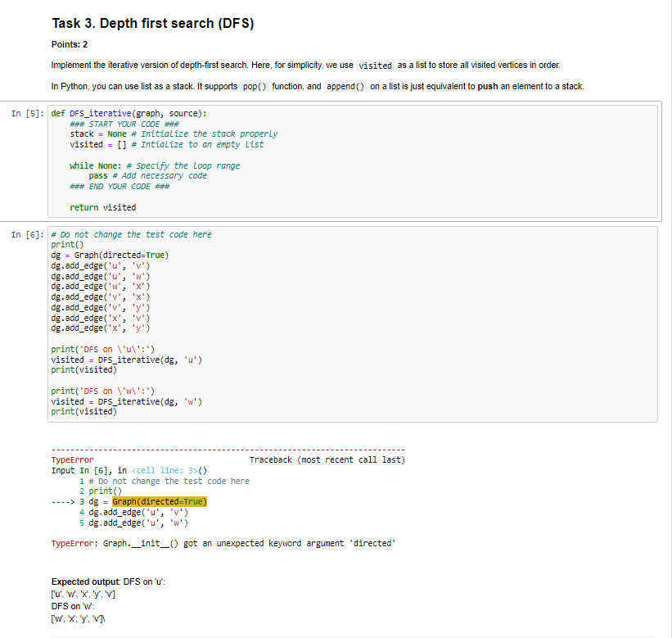Click the DFS_iterative(dg, 'w') call line
Image resolution: width=672 pixels, height=638 pixels.
click(126, 402)
